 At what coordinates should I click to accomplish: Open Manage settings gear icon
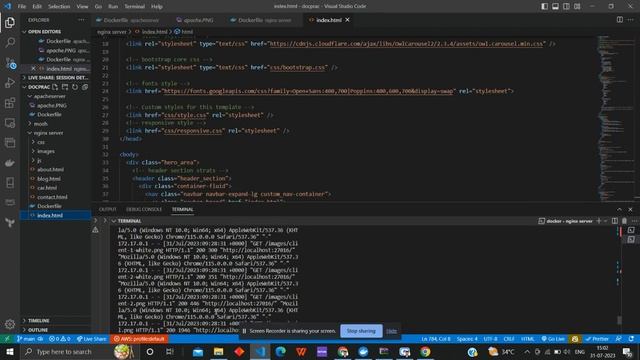[x=10, y=324]
